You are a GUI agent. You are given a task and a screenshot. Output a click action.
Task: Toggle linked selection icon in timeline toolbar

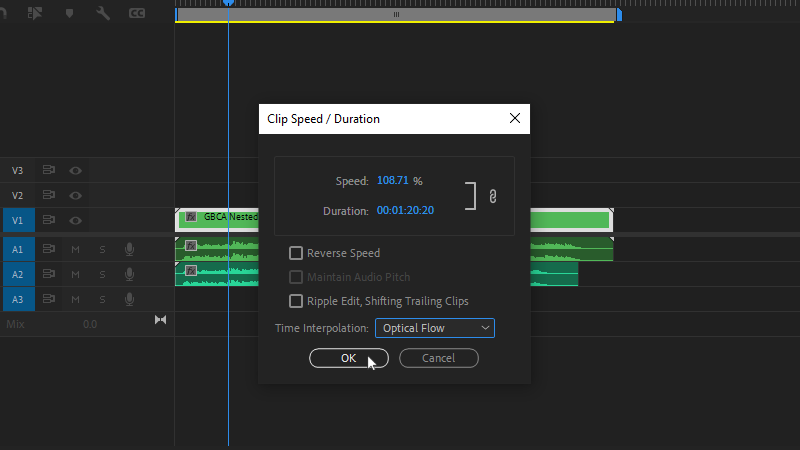click(35, 13)
